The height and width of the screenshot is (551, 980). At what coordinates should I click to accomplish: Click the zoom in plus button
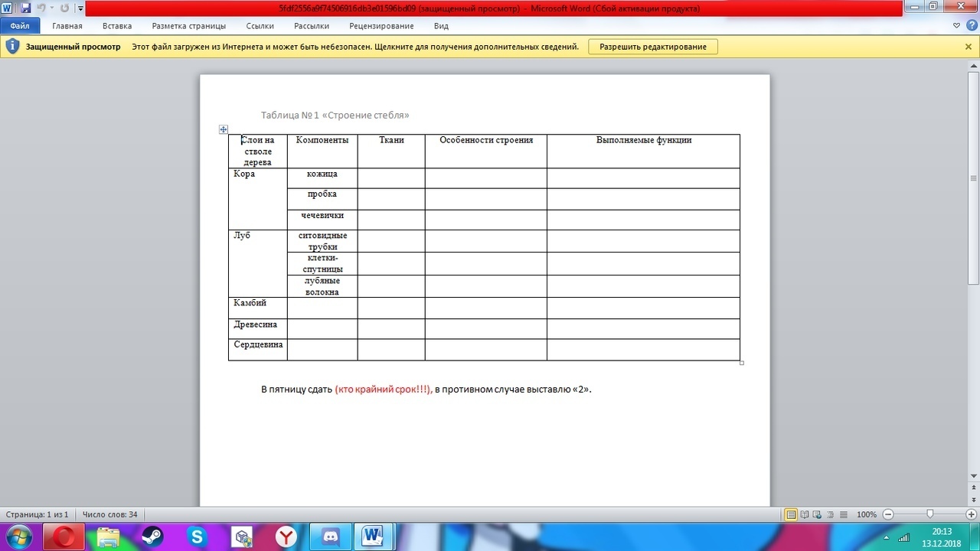point(972,514)
